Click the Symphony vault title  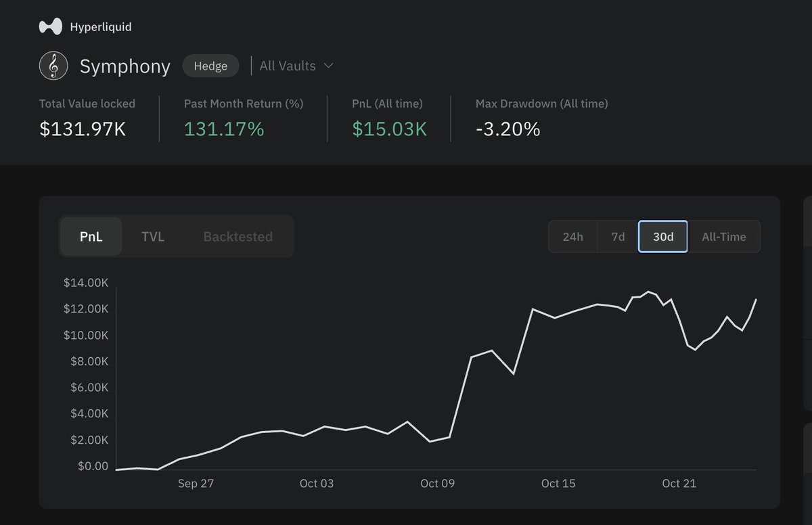click(125, 66)
